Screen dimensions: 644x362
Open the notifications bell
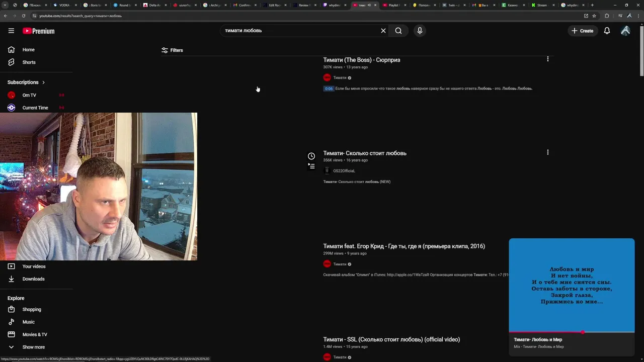pos(607,31)
